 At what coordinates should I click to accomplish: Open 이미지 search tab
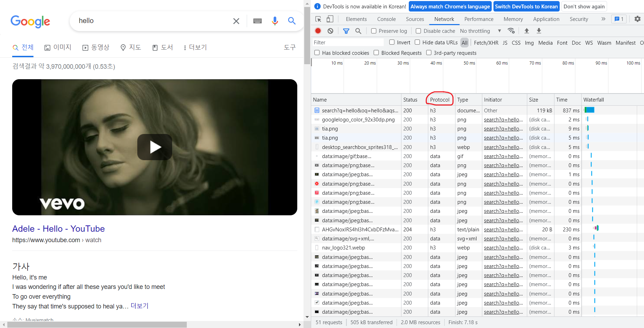58,47
